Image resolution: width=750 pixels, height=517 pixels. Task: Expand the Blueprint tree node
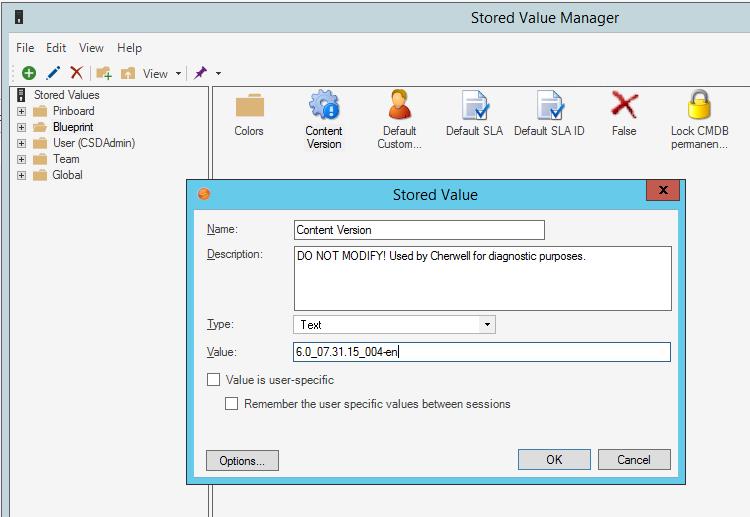pos(21,127)
